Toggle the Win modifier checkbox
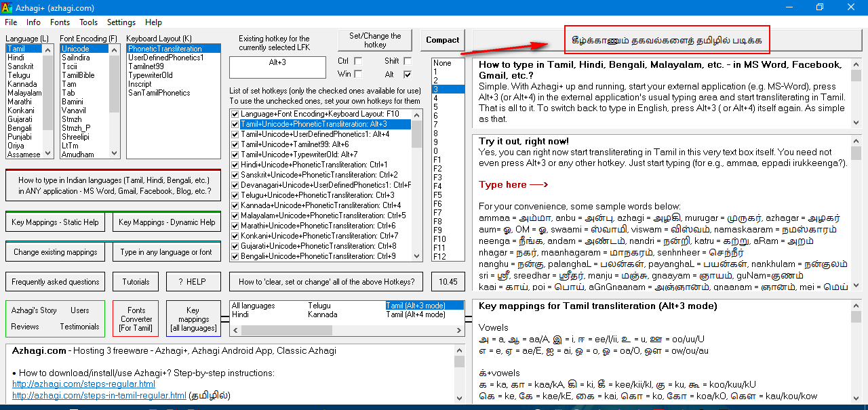Screen dimensions: 868x410 pos(358,75)
